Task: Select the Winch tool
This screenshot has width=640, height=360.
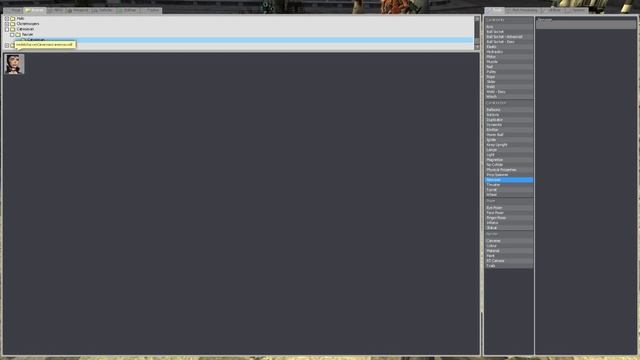Action: click(509, 97)
